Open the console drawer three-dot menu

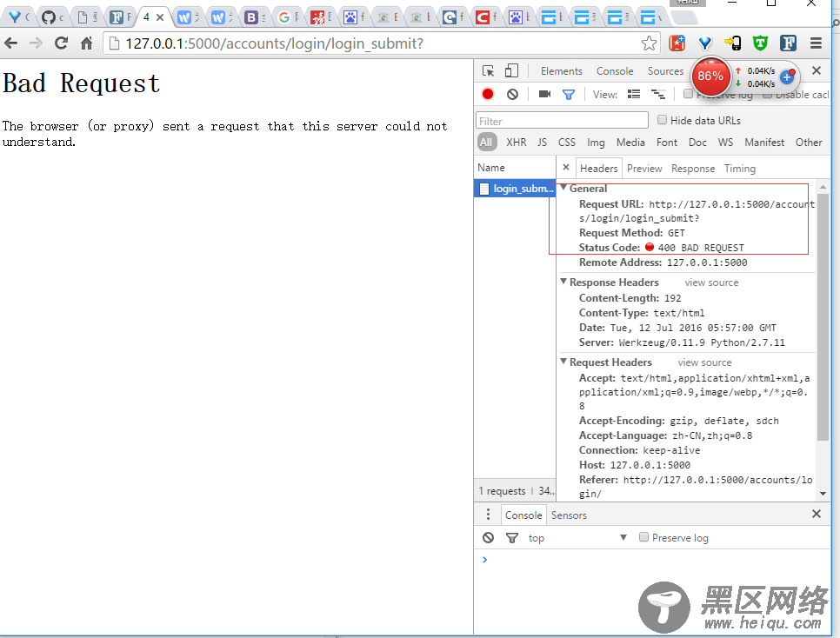point(488,515)
